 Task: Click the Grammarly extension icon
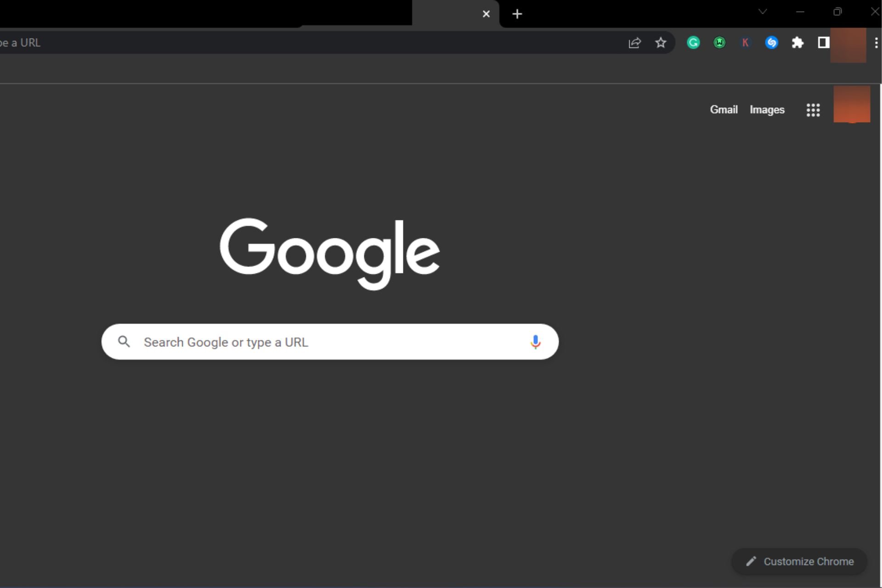click(x=694, y=43)
